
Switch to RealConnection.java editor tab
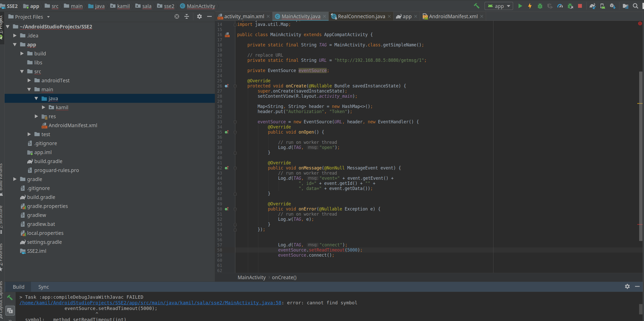pos(361,16)
